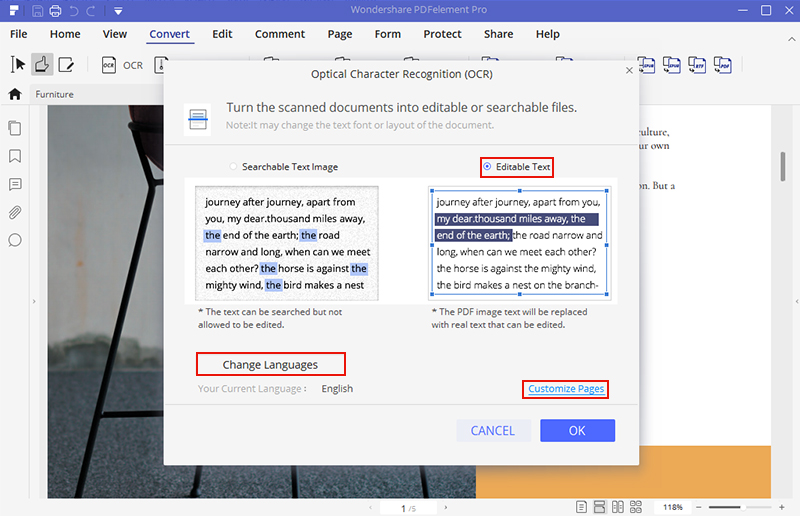Open the quick access toolbar dropdown arrow
Viewport: 800px width, 516px height.
pos(118,12)
